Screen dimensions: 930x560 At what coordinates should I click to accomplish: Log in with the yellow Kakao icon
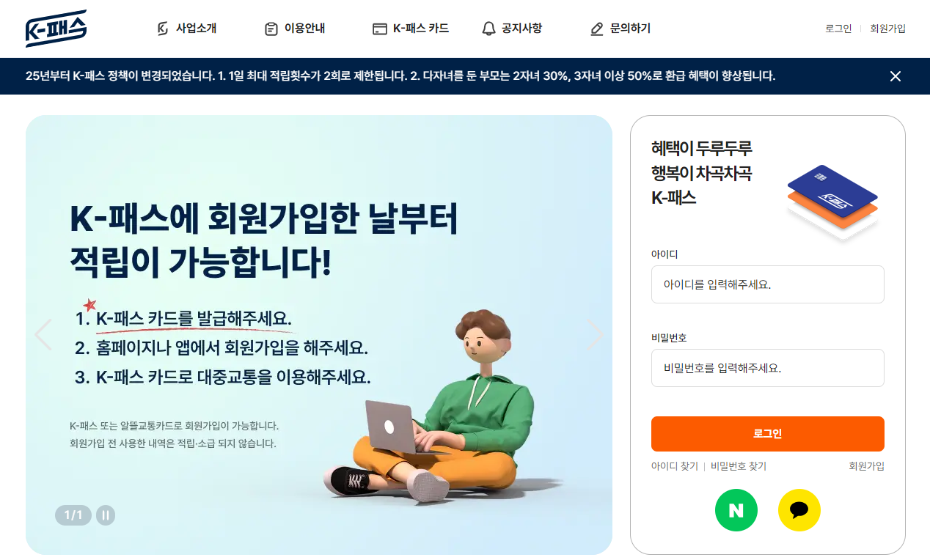tap(799, 510)
